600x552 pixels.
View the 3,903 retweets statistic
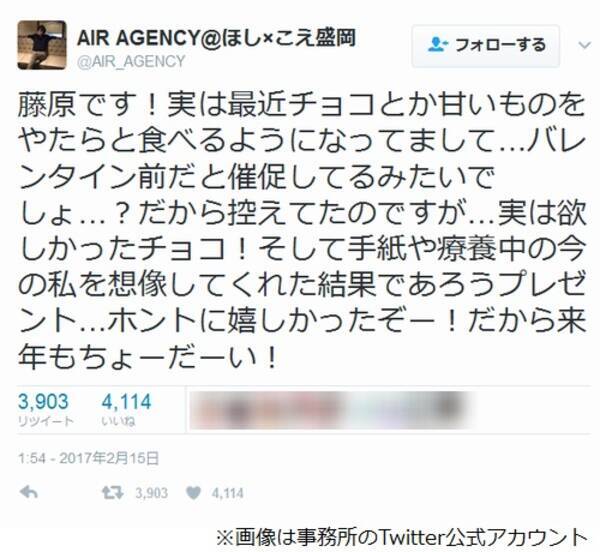(x=45, y=410)
